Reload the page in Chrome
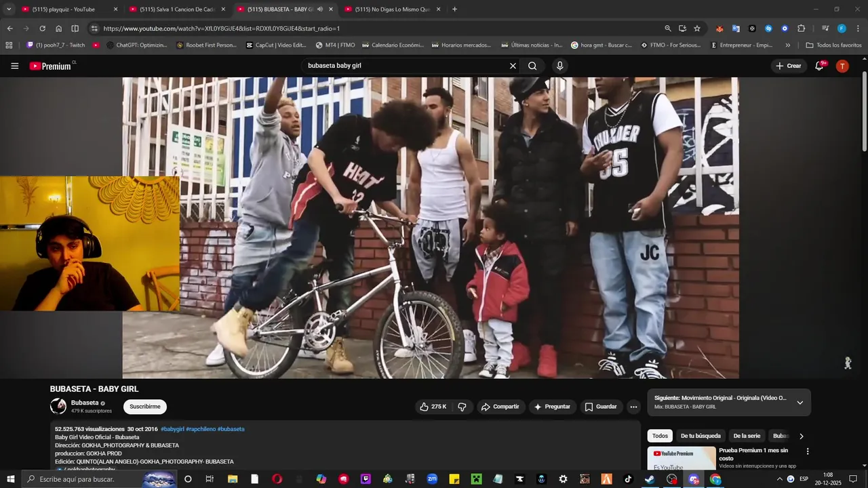868x488 pixels. (42, 28)
